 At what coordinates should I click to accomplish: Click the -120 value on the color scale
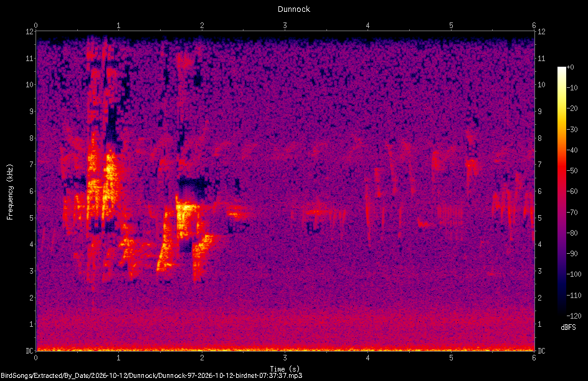coord(574,316)
